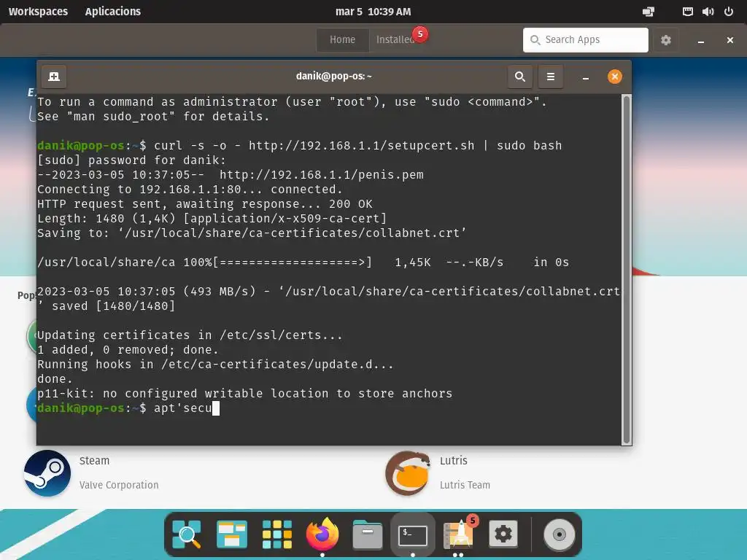The height and width of the screenshot is (560, 747).
Task: Open the Steam app icon
Action: [47, 473]
